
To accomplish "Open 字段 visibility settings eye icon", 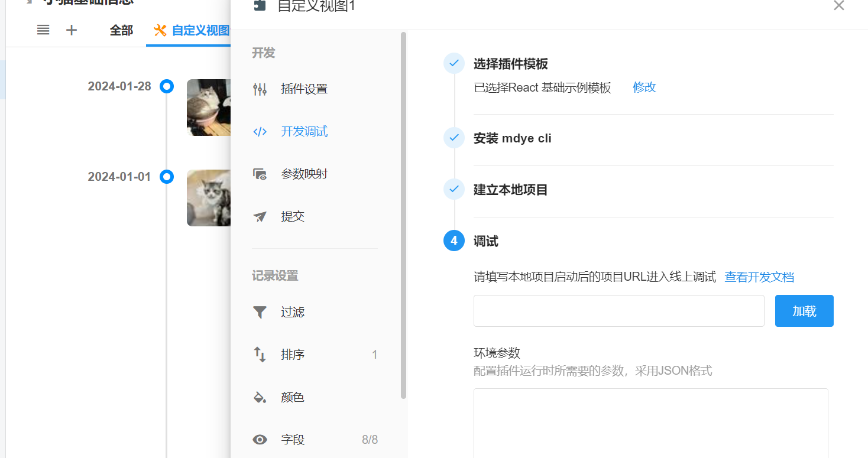I will coord(260,440).
